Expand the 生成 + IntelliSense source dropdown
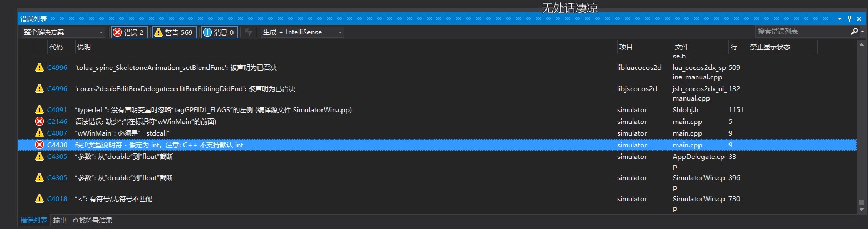 302,32
